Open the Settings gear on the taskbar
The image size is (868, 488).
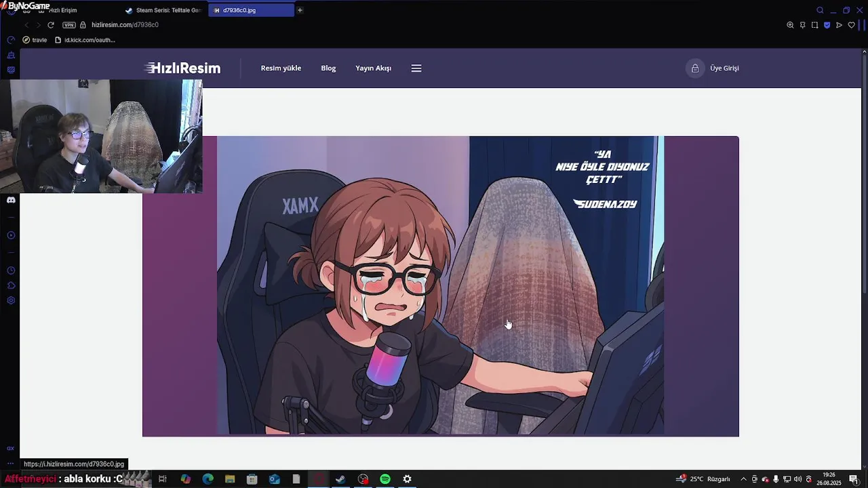(407, 479)
